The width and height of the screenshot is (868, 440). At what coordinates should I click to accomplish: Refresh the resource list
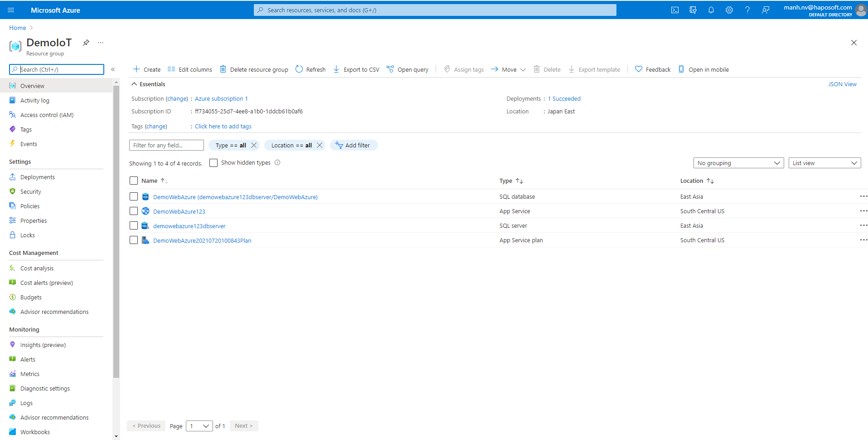click(x=310, y=69)
